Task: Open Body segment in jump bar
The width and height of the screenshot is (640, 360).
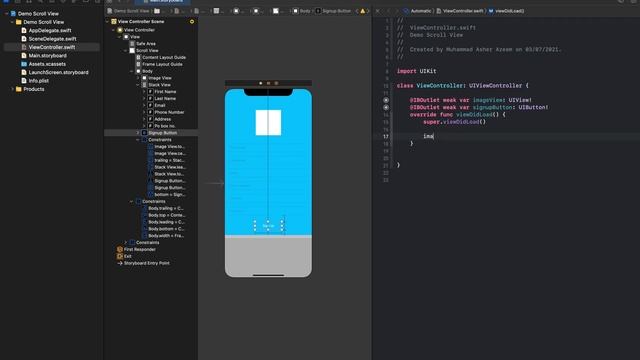Action: coord(302,11)
